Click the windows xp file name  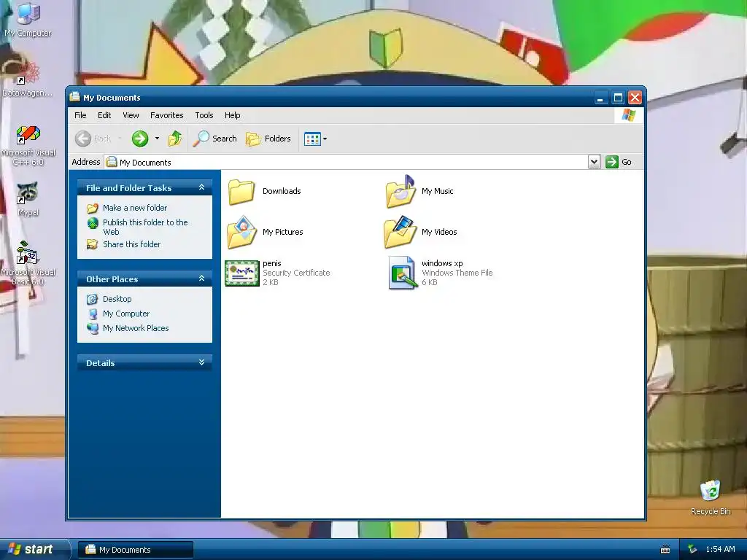(442, 262)
